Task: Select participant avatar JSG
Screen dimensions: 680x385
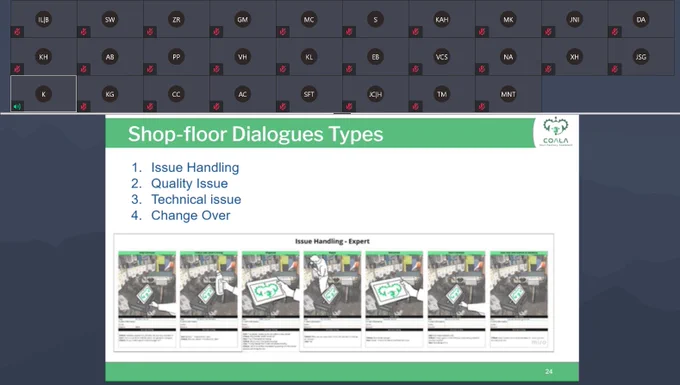Action: [641, 57]
